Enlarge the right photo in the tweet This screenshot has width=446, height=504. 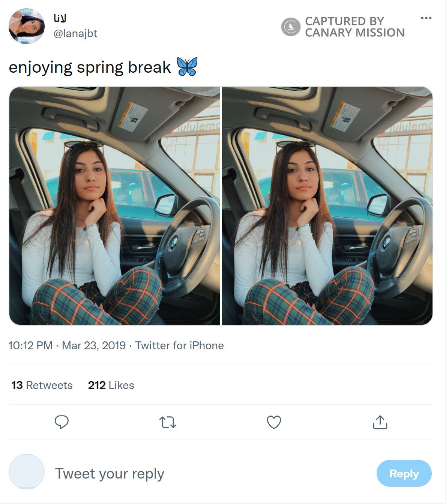(x=327, y=206)
